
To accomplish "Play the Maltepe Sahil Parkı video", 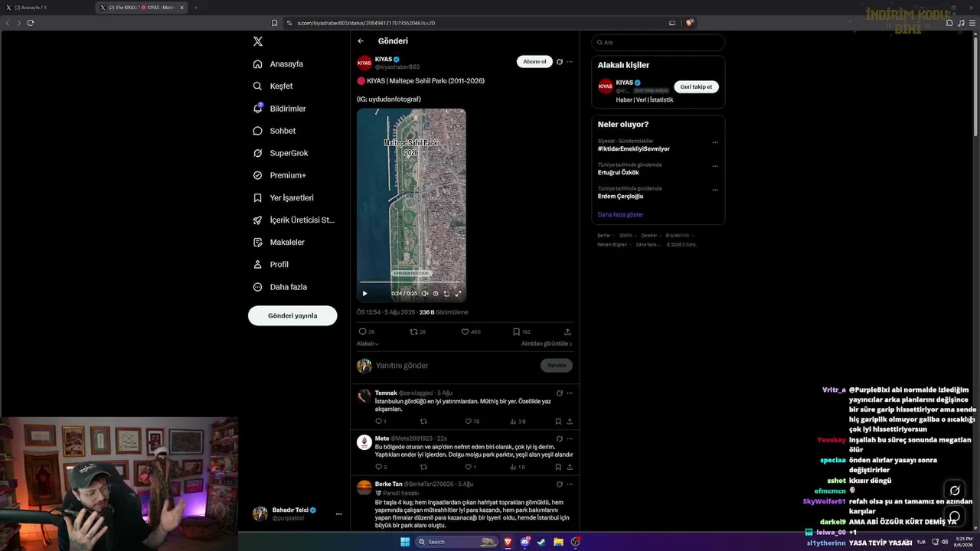I will click(364, 293).
